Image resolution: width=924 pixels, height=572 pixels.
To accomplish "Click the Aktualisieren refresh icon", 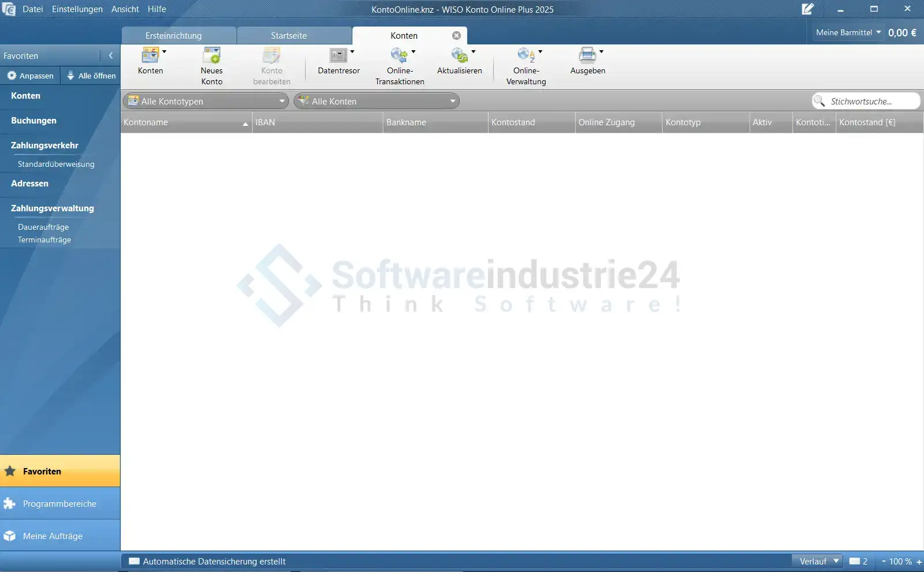I will coord(459,56).
